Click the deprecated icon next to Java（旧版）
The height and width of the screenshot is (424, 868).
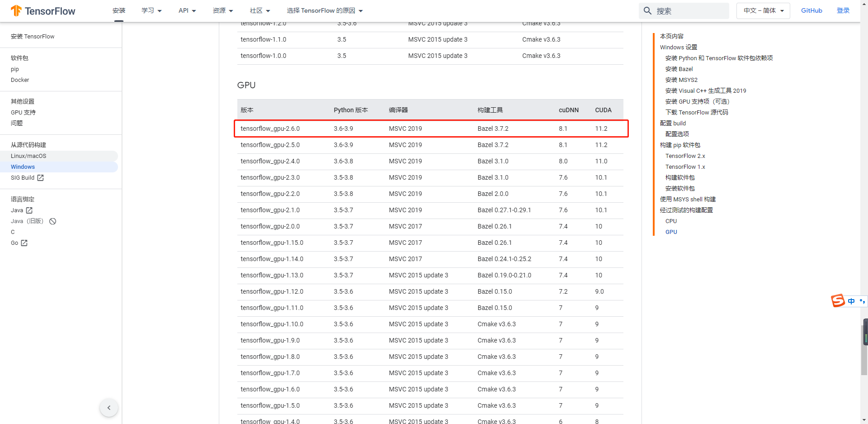(x=52, y=221)
